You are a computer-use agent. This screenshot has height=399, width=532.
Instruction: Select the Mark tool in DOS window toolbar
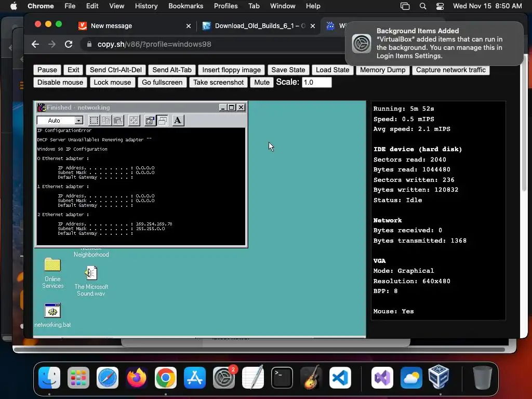tap(94, 121)
